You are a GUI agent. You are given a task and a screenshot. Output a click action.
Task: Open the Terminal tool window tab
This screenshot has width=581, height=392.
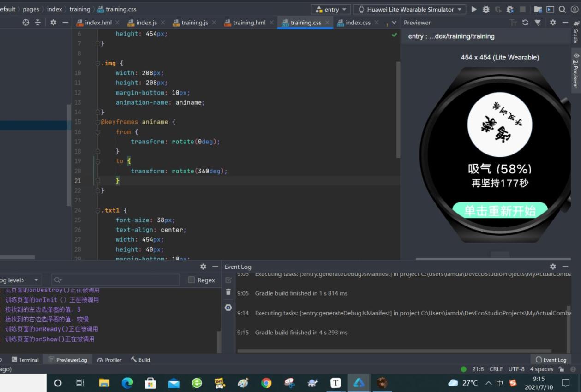coord(25,360)
